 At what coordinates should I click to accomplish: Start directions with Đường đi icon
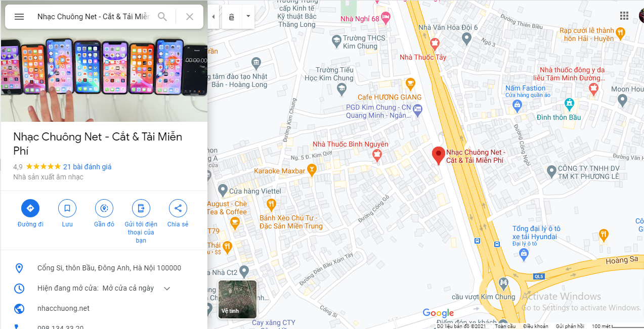(x=30, y=208)
